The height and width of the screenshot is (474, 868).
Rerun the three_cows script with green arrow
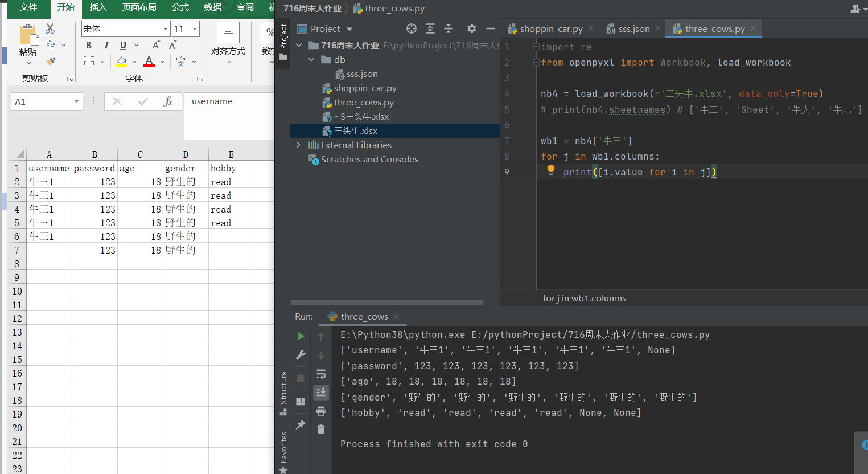[x=301, y=336]
